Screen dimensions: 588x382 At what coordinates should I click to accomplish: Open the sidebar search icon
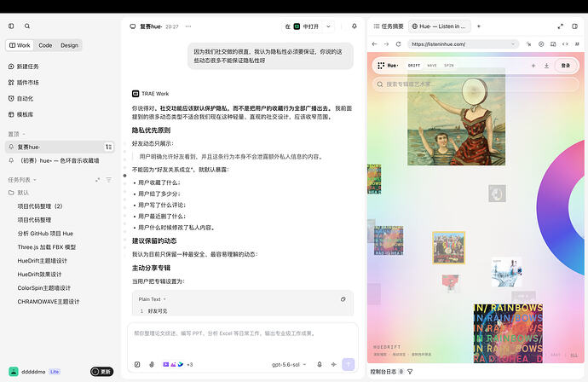pos(27,26)
